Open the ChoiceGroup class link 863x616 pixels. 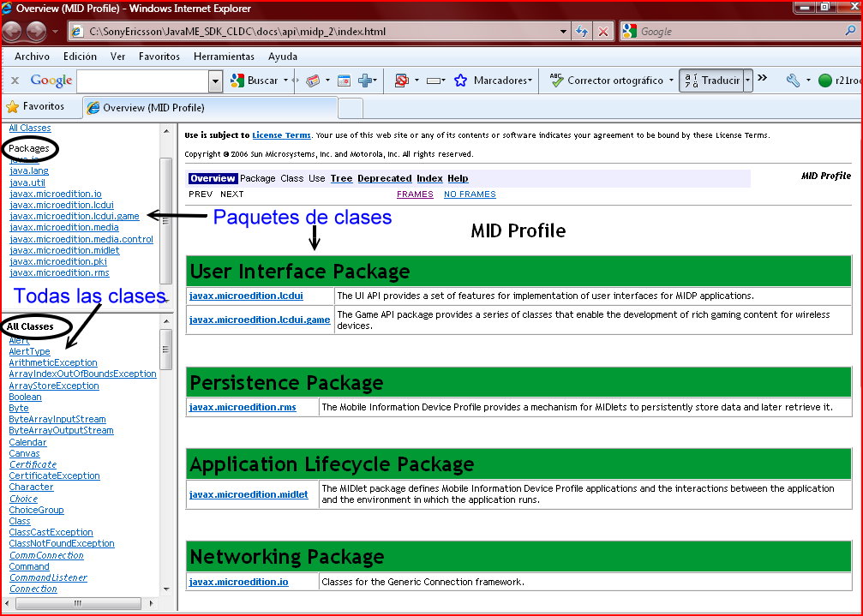click(36, 510)
